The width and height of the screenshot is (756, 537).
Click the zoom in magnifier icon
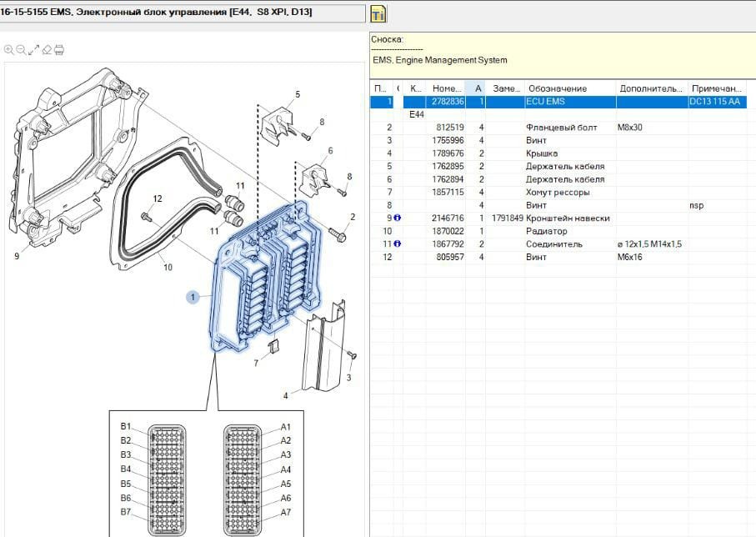(x=8, y=50)
